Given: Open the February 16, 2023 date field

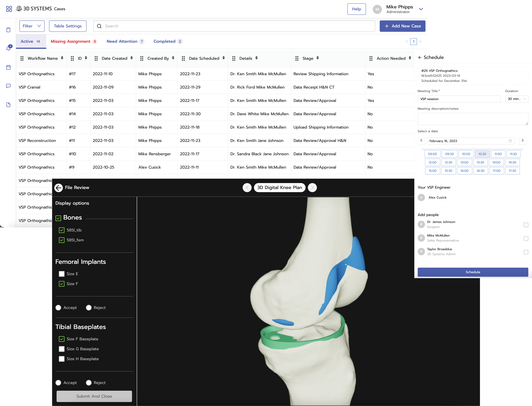Looking at the screenshot, I should coord(470,141).
